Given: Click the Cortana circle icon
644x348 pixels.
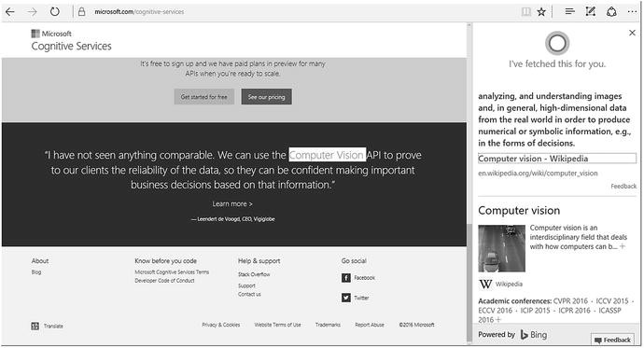Looking at the screenshot, I should tap(557, 43).
